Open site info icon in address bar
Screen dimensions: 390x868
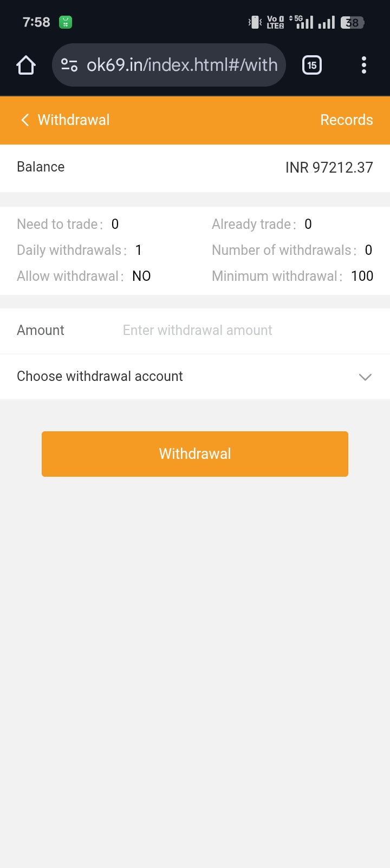pyautogui.click(x=69, y=65)
